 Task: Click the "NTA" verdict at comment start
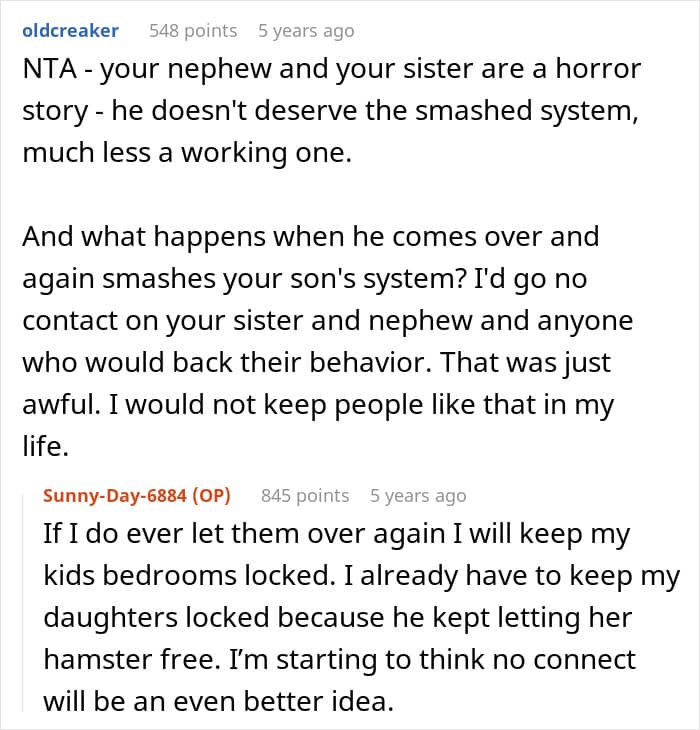pos(45,72)
